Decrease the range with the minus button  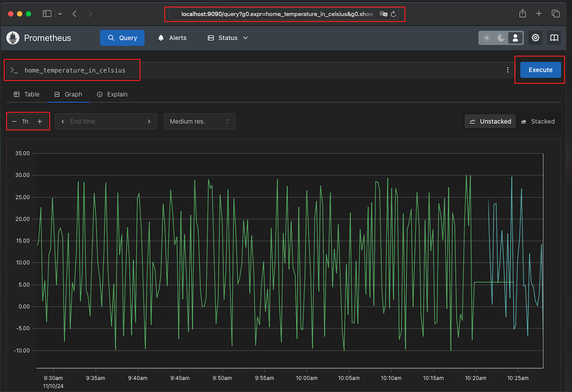15,121
